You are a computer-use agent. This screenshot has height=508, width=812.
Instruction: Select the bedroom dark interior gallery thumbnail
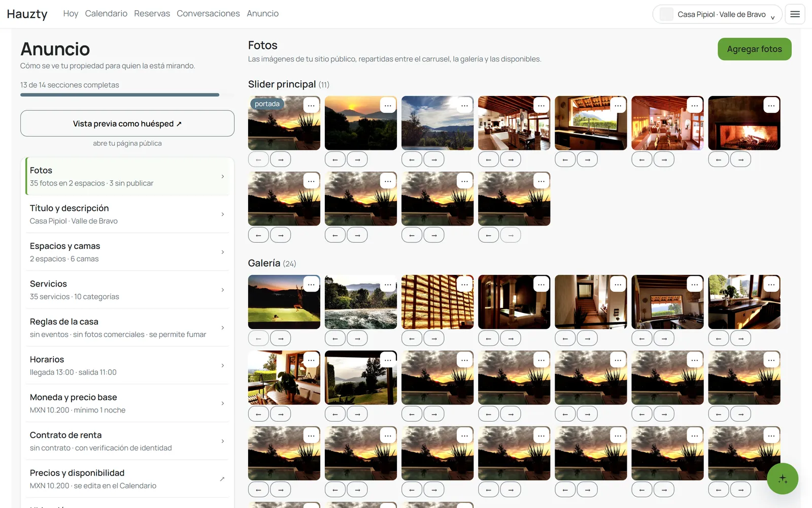pos(514,302)
